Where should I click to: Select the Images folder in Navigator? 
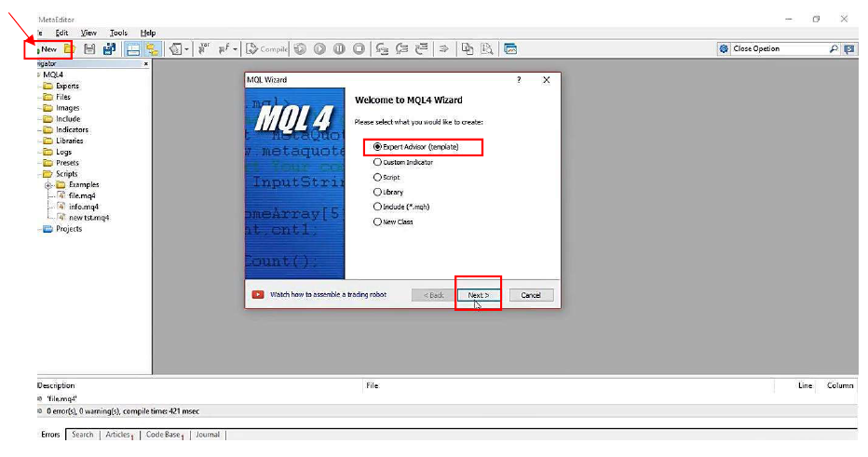pyautogui.click(x=68, y=108)
